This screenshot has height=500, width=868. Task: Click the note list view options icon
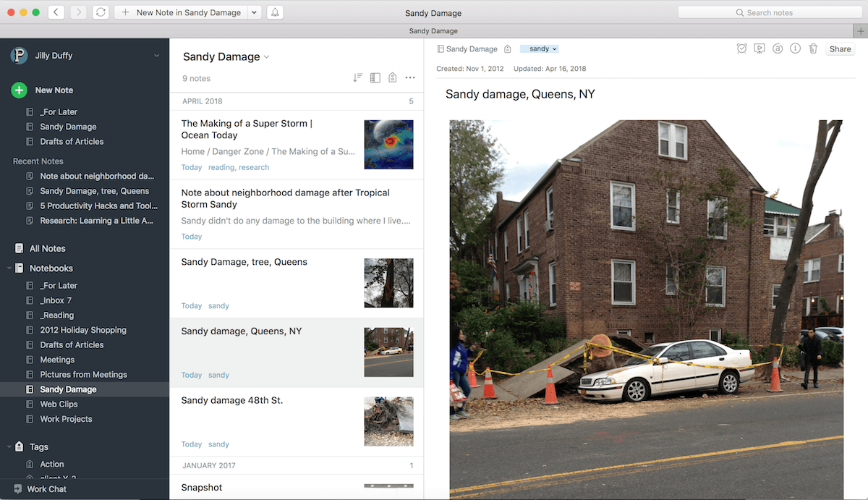[x=375, y=77]
